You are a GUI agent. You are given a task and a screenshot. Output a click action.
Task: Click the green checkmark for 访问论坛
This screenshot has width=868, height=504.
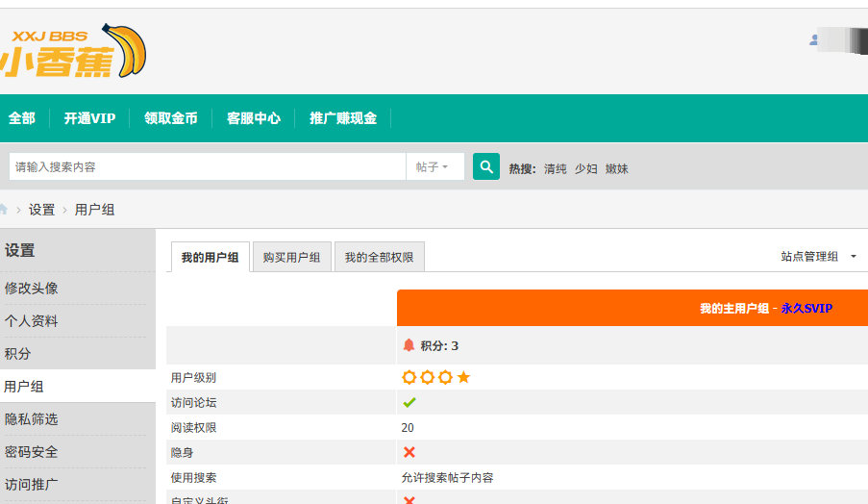click(x=409, y=403)
